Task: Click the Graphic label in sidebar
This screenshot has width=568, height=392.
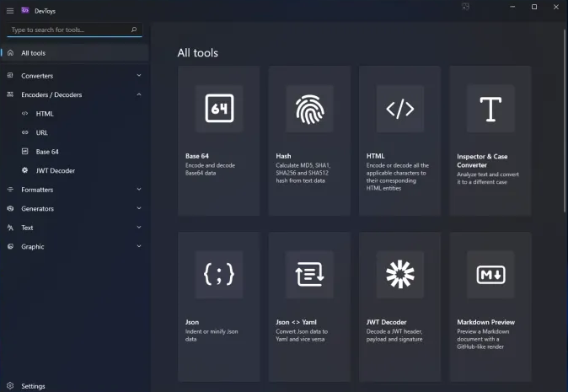Action: tap(33, 247)
